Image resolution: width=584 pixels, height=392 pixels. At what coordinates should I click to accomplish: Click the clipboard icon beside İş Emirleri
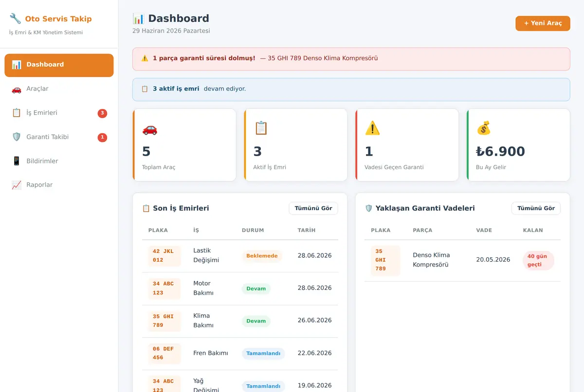pos(17,113)
